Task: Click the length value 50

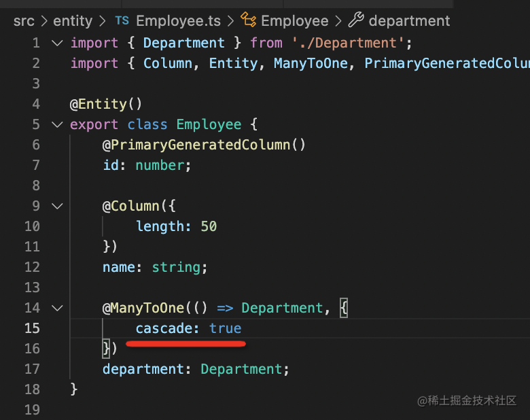Action: tap(209, 226)
